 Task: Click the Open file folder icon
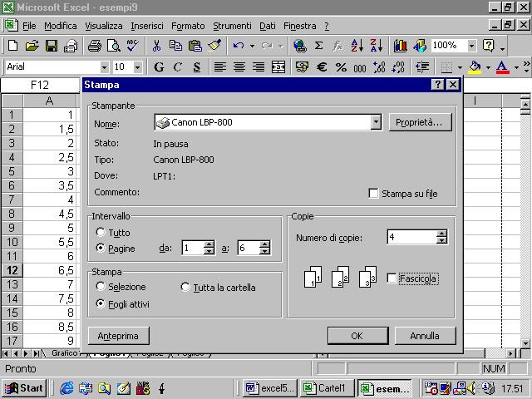(x=32, y=46)
